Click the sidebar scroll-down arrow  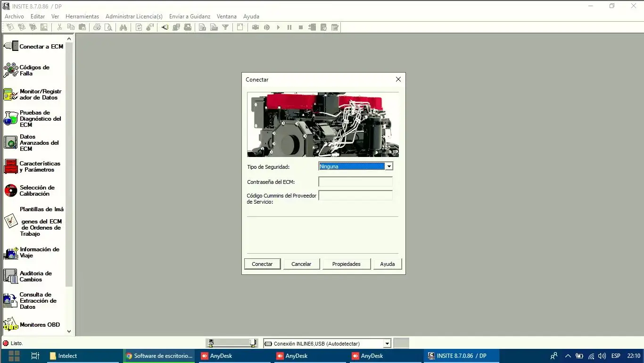69,331
